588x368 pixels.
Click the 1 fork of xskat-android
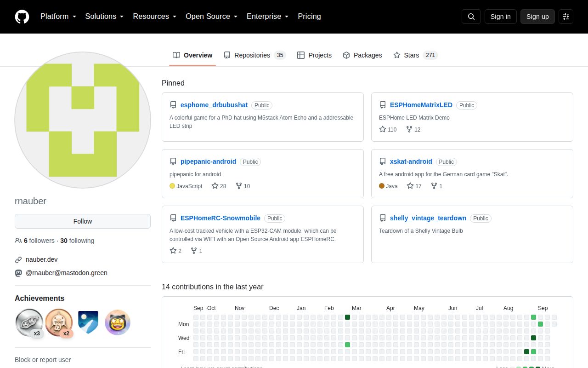tap(437, 186)
